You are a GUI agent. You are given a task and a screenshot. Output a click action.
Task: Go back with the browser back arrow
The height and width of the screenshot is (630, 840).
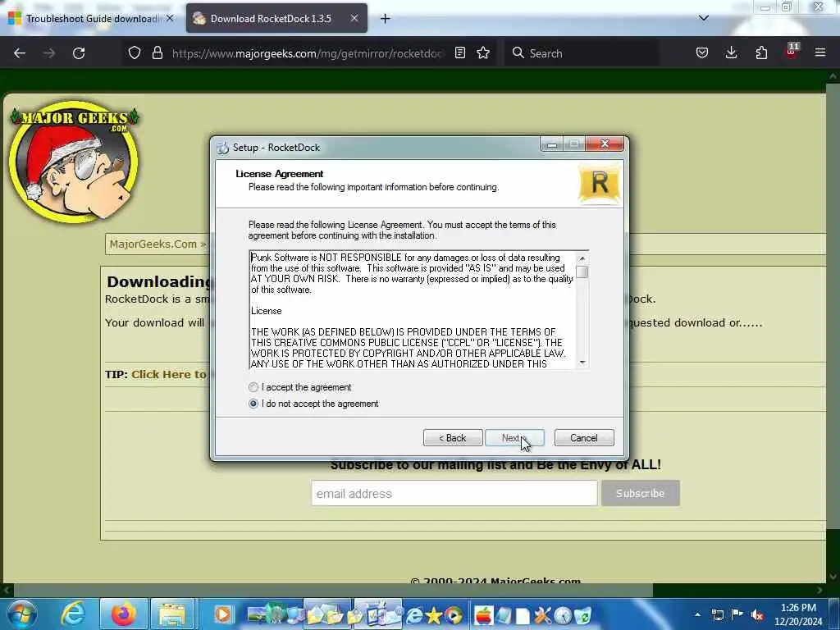(20, 53)
